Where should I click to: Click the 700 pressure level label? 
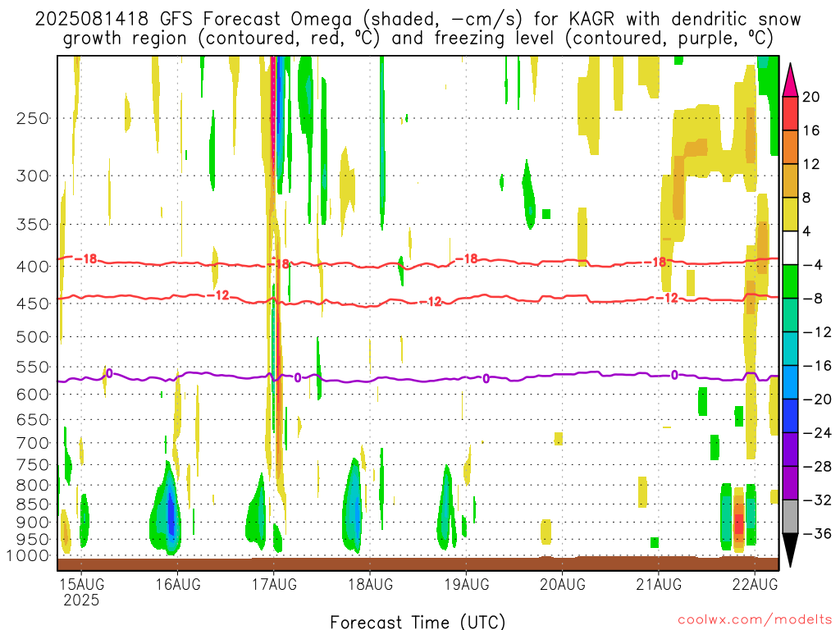[32, 443]
